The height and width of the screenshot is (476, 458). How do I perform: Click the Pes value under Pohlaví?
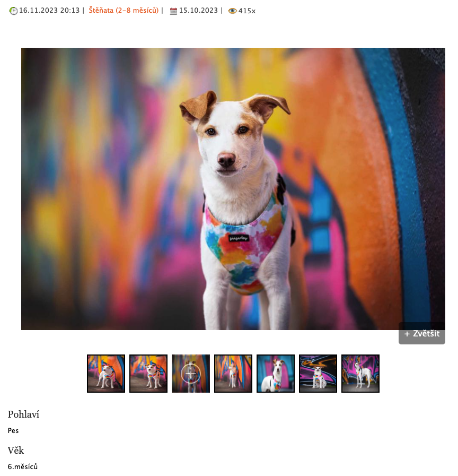coord(13,430)
